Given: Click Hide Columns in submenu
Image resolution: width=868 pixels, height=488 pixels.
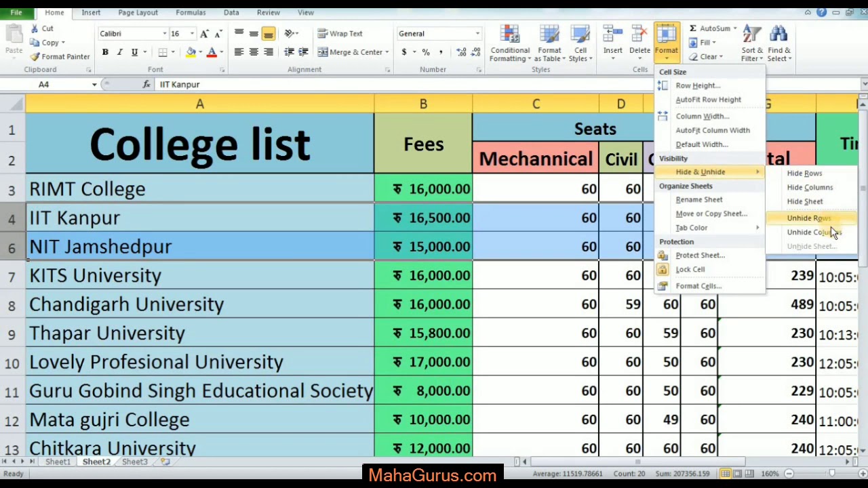Looking at the screenshot, I should pos(812,187).
